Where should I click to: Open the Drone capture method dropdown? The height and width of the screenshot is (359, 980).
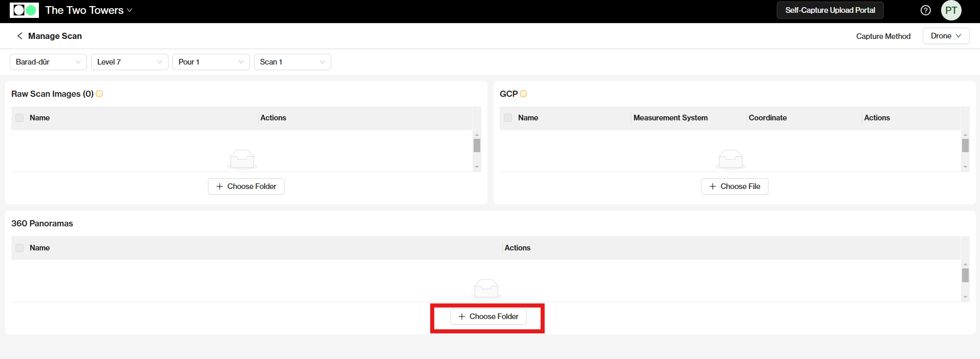[945, 36]
